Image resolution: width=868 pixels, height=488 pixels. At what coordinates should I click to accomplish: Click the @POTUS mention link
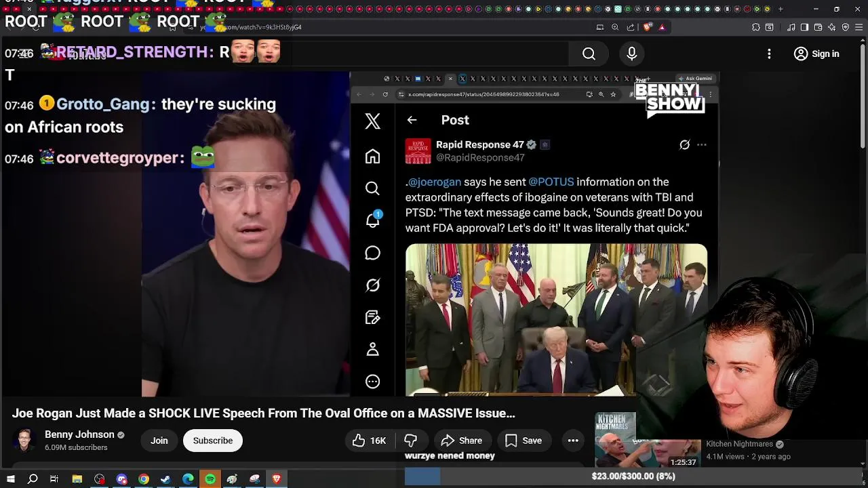point(551,182)
